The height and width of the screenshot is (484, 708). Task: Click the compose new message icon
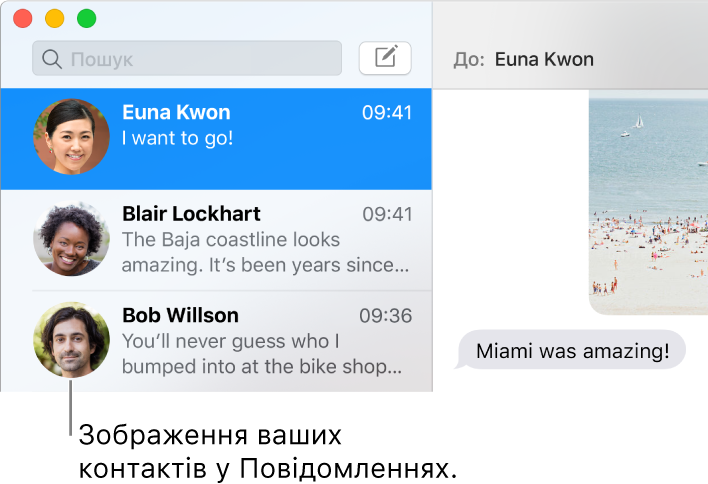385,58
